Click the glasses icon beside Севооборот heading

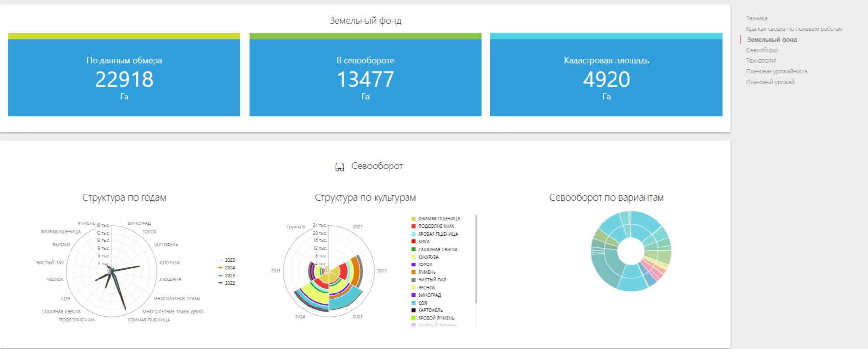coord(339,167)
